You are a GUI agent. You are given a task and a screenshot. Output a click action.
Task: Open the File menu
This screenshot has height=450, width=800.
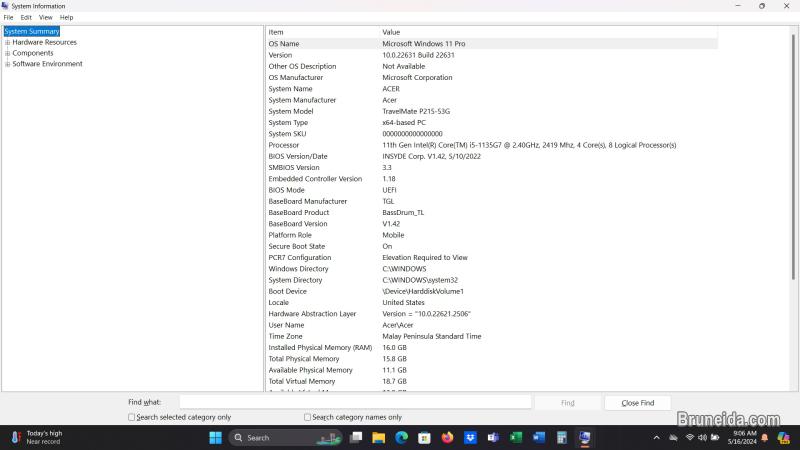tap(9, 17)
